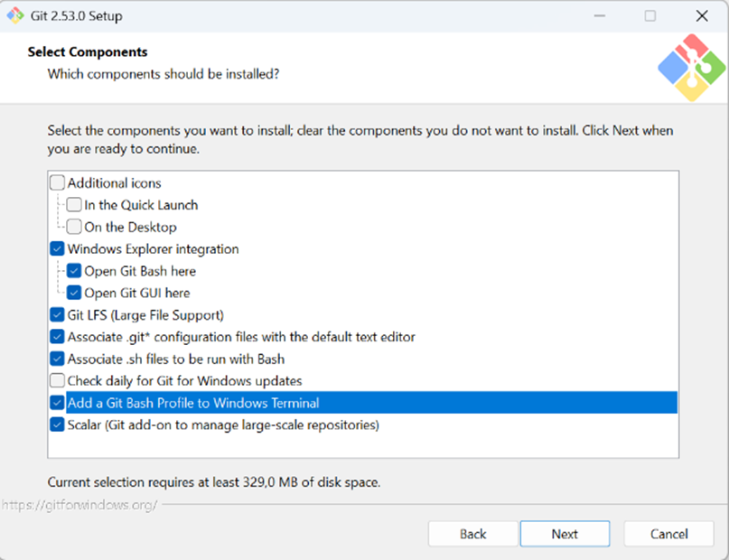Uncheck Add a Git Bash Profile checkbox

[x=57, y=403]
